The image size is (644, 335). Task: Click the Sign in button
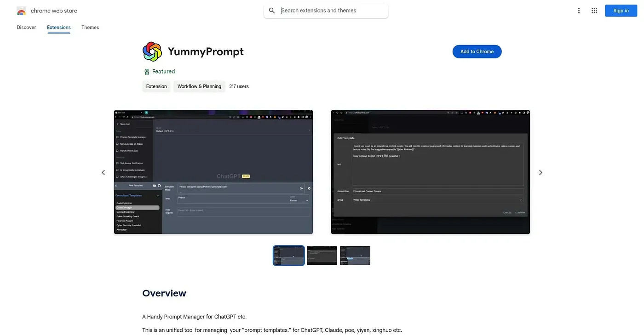point(621,11)
